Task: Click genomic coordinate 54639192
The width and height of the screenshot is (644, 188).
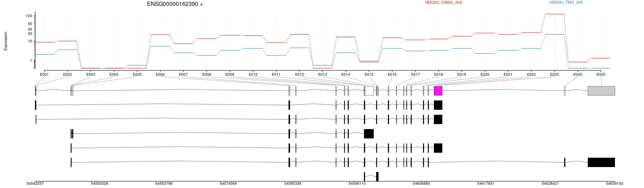Action: pyautogui.click(x=615, y=184)
